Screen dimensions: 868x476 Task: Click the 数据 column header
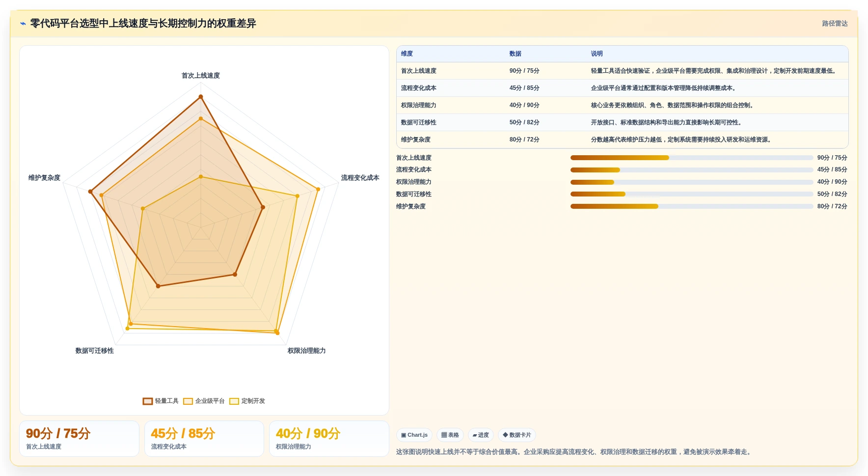coord(515,54)
